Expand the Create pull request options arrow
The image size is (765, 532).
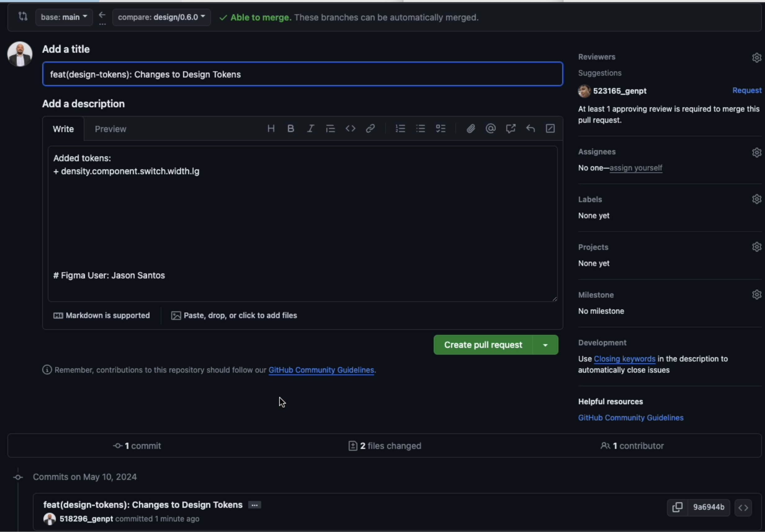[x=545, y=345]
